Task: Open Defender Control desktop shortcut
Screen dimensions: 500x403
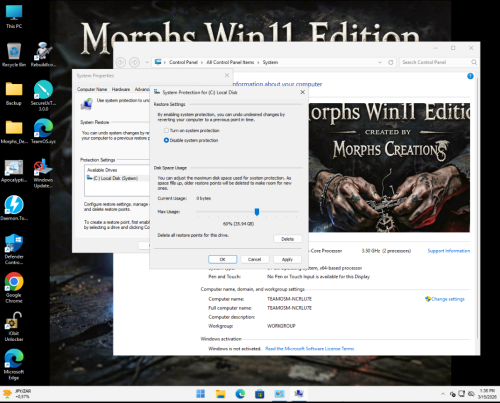Action: point(14,249)
